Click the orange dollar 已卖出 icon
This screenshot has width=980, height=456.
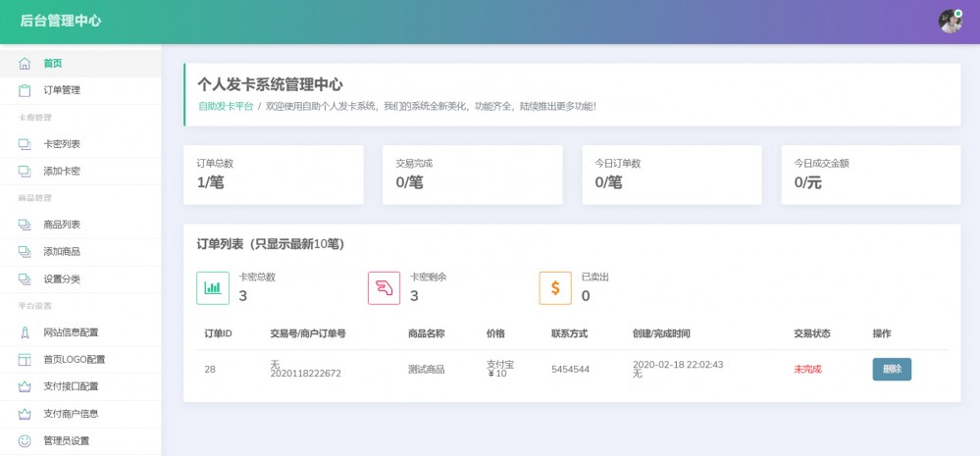pyautogui.click(x=555, y=288)
